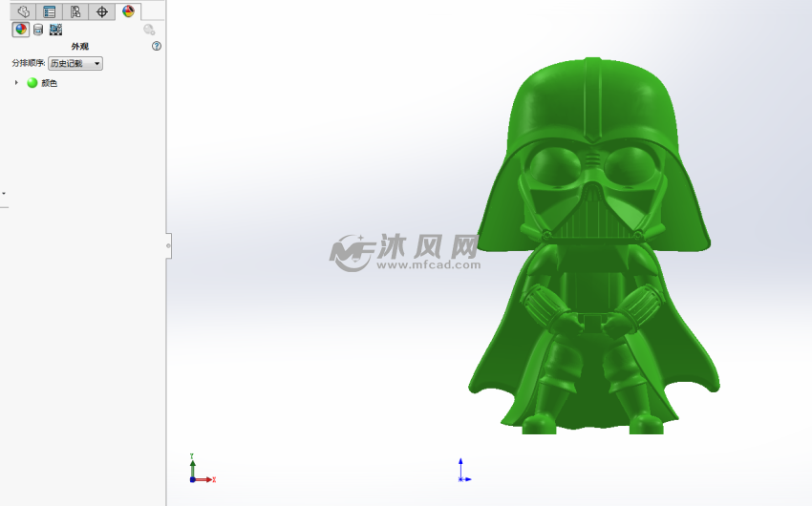Select the DisplayManager color ball tab
The image size is (812, 506).
129,11
